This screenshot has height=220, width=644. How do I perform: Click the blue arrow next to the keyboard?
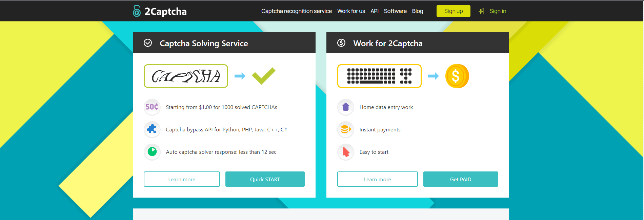click(433, 76)
